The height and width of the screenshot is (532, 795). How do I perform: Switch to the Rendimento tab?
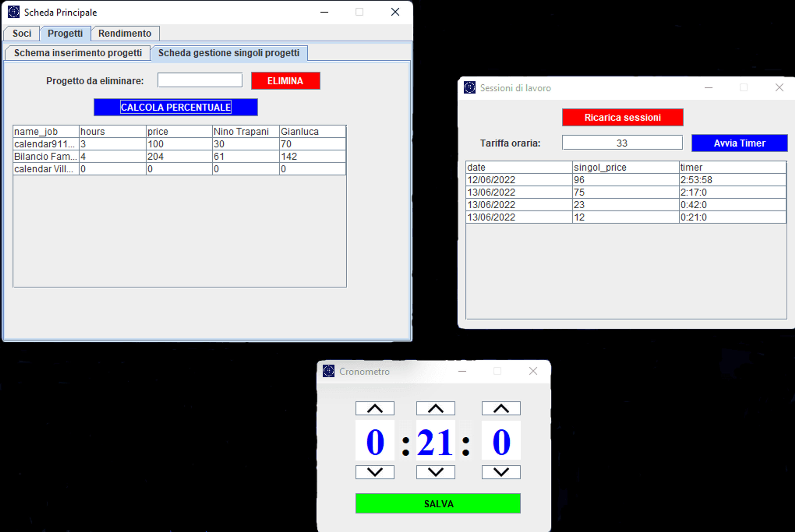pos(125,33)
